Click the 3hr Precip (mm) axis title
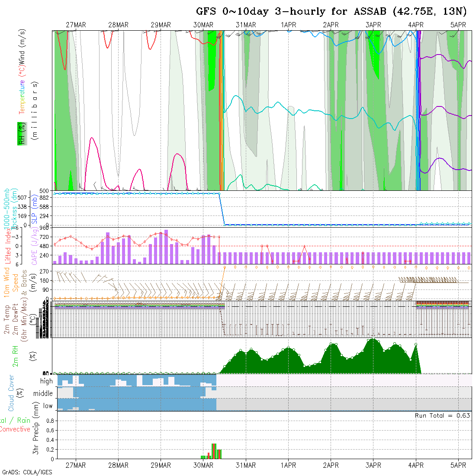Image resolution: width=476 pixels, height=476 pixels. click(36, 428)
